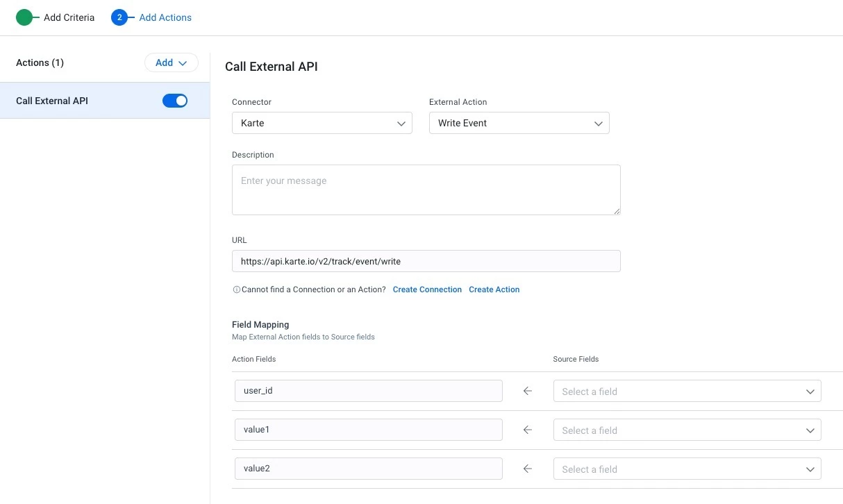Viewport: 843px width, 504px height.
Task: Select a source field for value1
Action: 687,430
